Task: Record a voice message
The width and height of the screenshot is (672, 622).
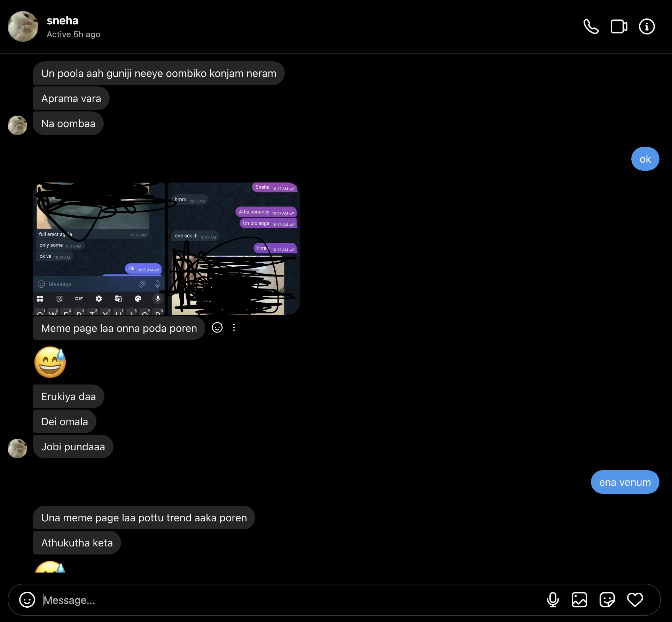Action: [553, 600]
